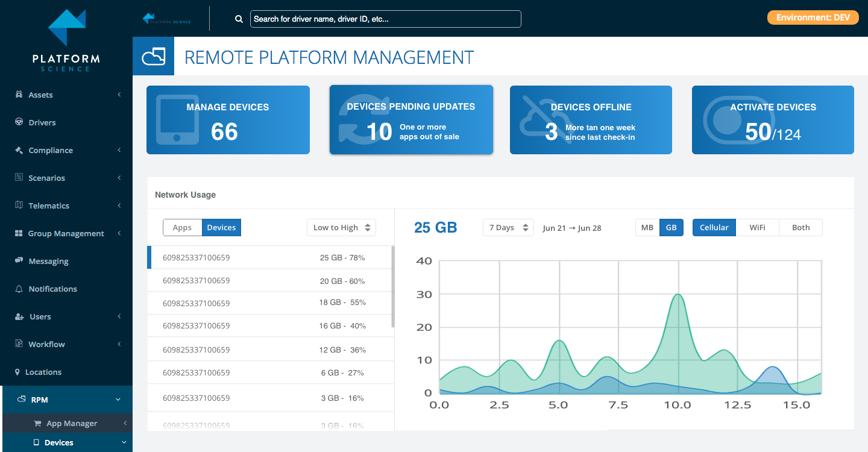Click the Notifications bell icon
This screenshot has height=452, width=868.
[x=19, y=289]
